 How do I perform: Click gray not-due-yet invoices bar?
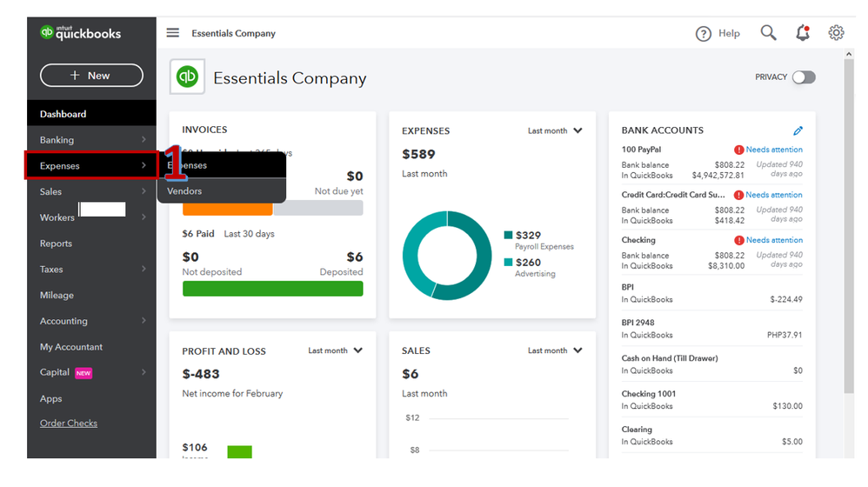pyautogui.click(x=318, y=208)
